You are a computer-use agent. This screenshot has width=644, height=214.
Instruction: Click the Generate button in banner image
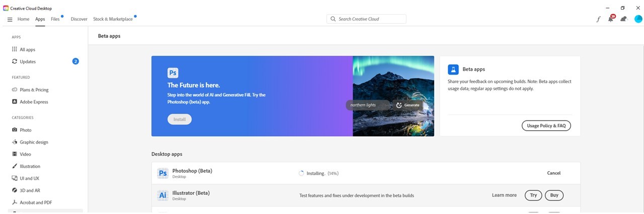[408, 105]
